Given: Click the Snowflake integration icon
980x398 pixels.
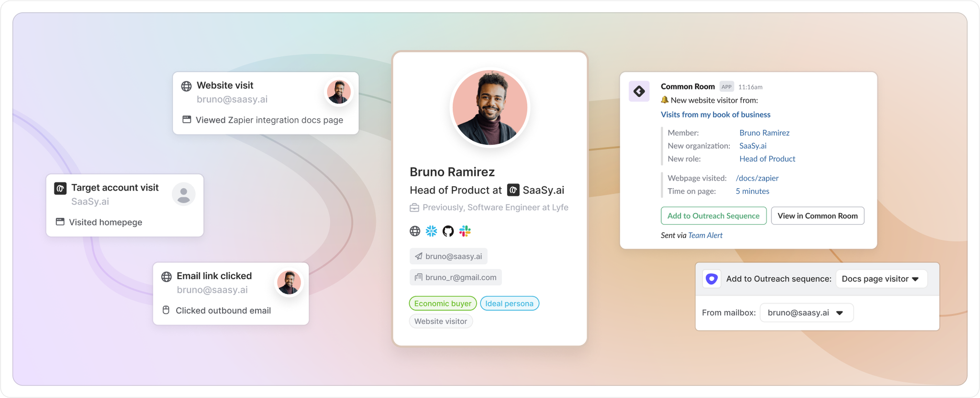Looking at the screenshot, I should [x=431, y=231].
